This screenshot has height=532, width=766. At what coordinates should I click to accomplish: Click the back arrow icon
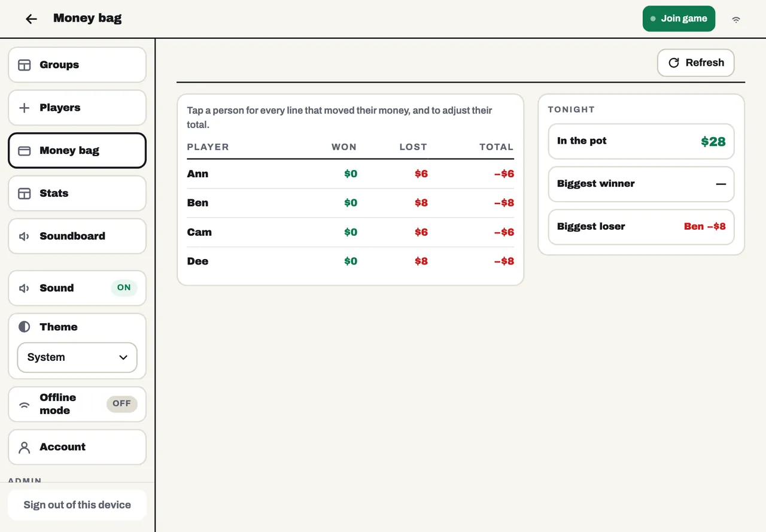[31, 19]
